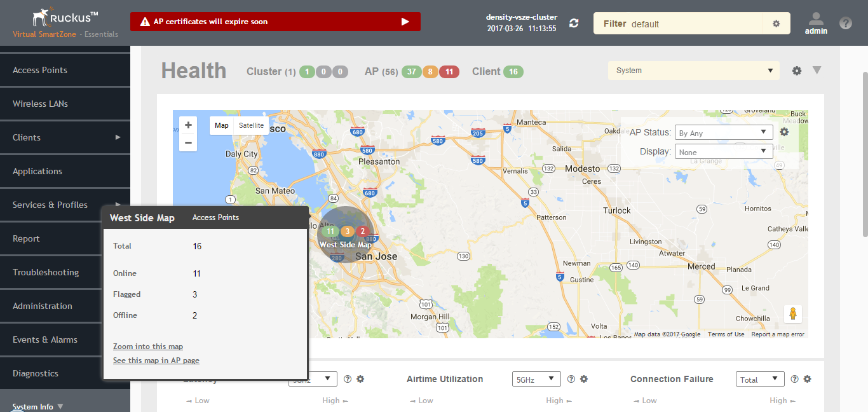The height and width of the screenshot is (412, 868).
Task: Switch map to Satellite view
Action: [x=251, y=126]
